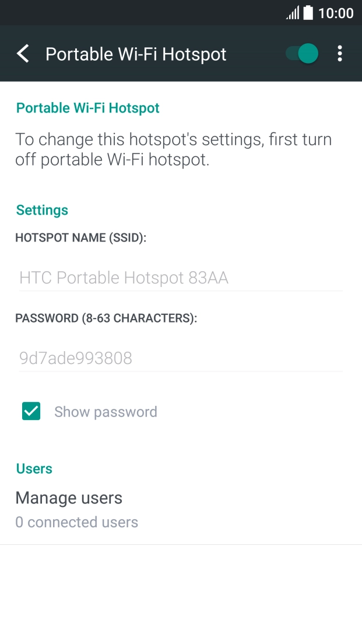Tap the Portable Wi-Fi Hotspot title bar text
This screenshot has width=362, height=644.
pos(136,54)
